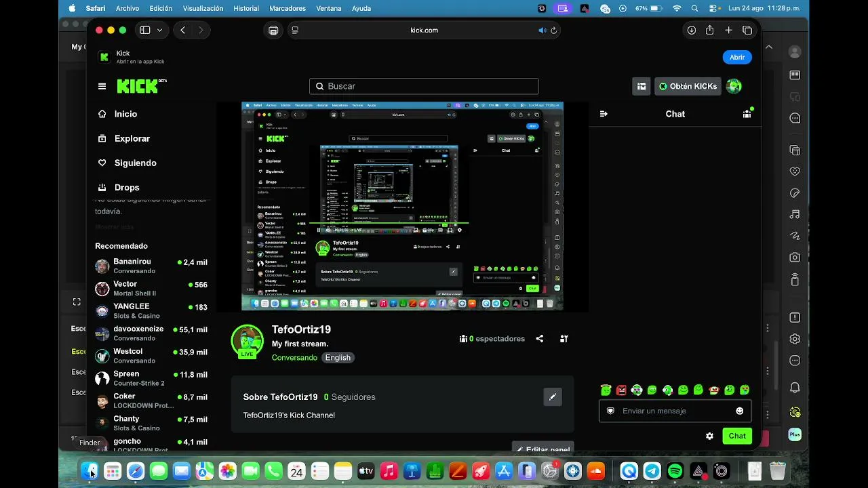
Task: Open recommended channel Bananirou
Action: tap(151, 266)
